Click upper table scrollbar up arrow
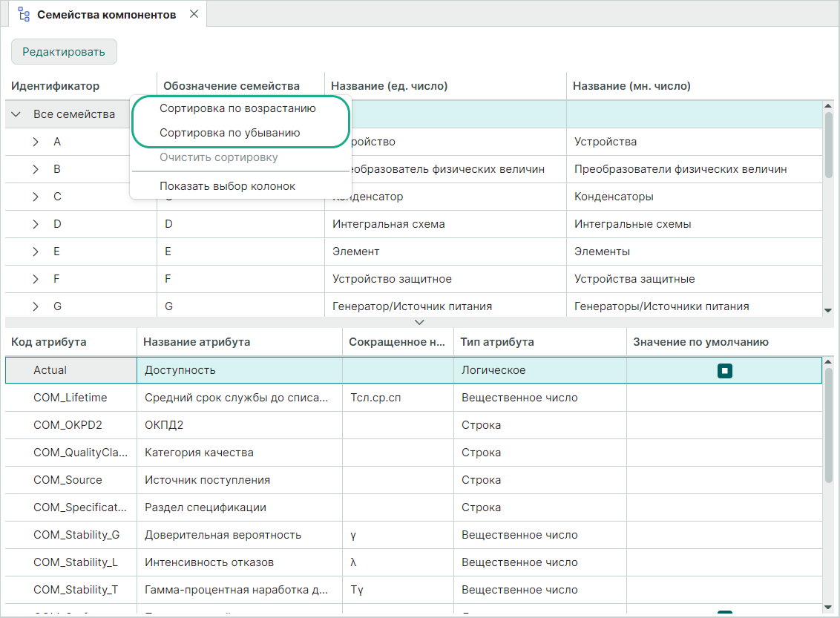This screenshot has height=618, width=840. 828,107
